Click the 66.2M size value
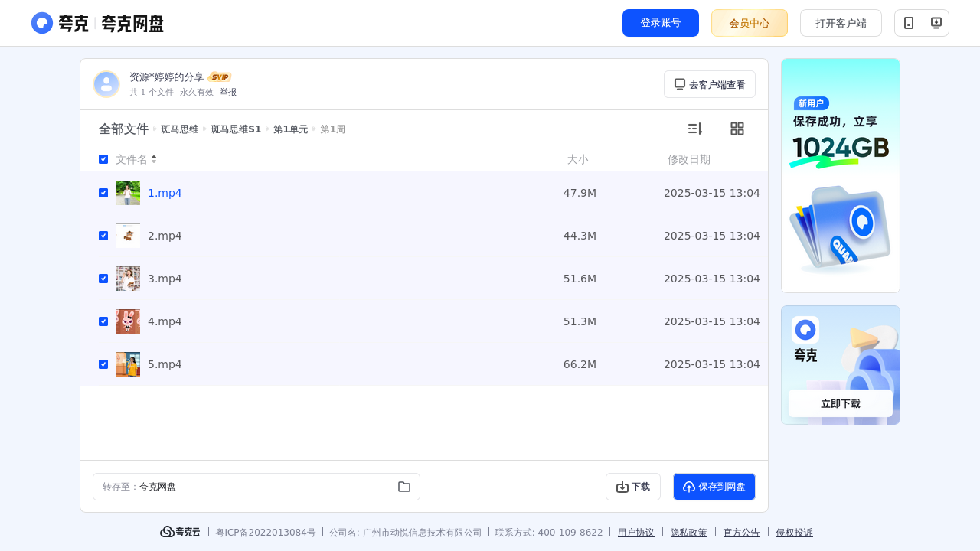Viewport: 980px width, 551px height. pos(580,364)
